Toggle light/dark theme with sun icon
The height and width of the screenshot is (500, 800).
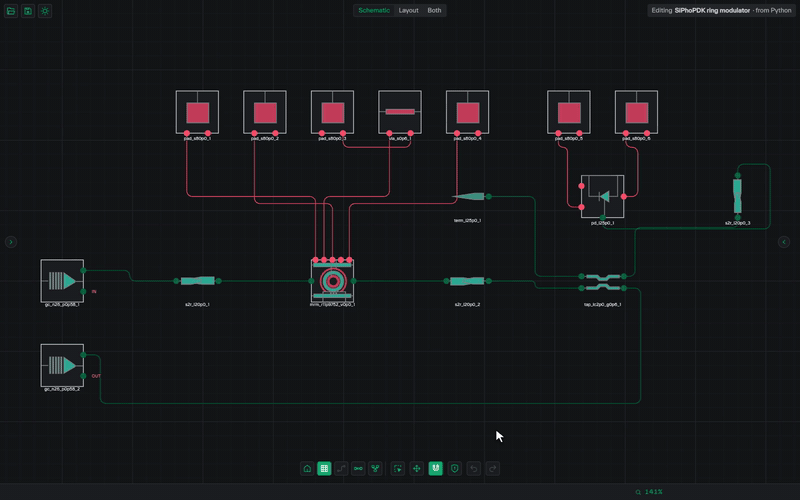click(x=45, y=11)
